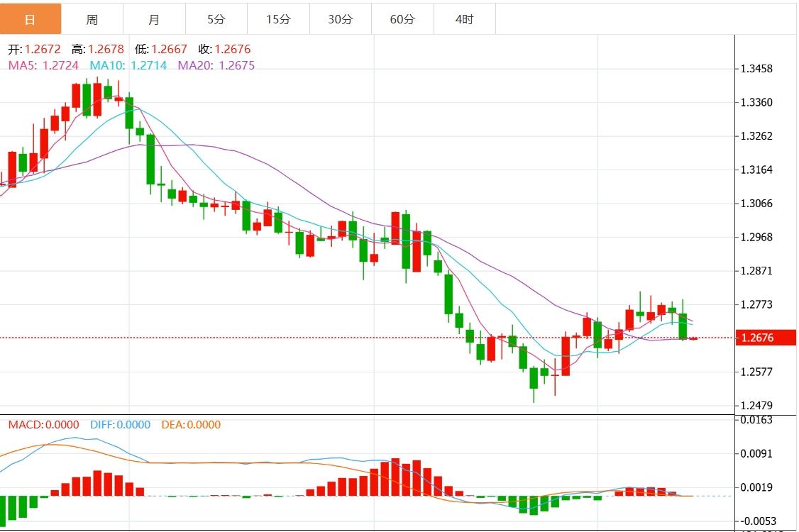Select the 30分 timeframe tab
Image resolution: width=799 pixels, height=532 pixels.
tap(341, 19)
